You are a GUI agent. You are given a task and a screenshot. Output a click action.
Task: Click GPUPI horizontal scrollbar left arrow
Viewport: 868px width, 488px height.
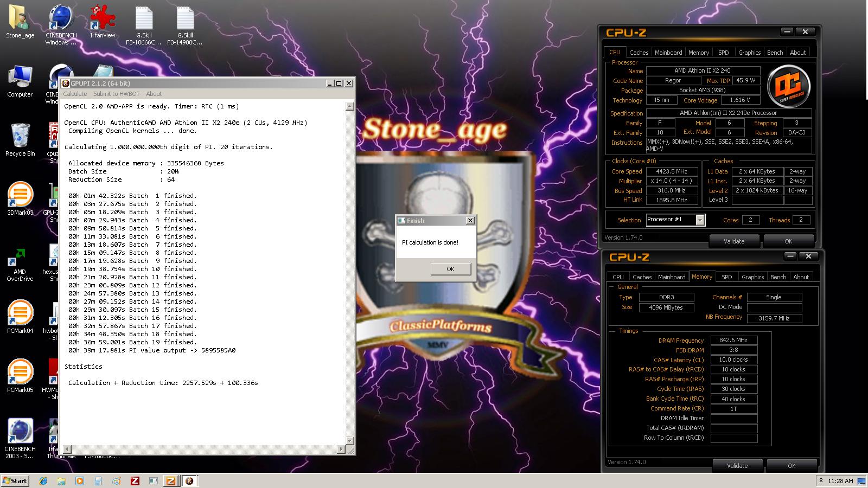[67, 450]
